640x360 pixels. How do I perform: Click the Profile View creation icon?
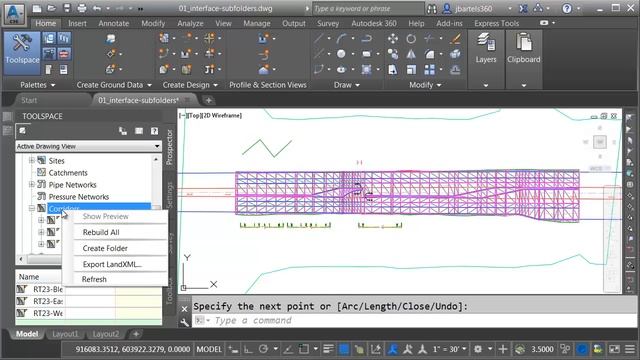tap(263, 39)
